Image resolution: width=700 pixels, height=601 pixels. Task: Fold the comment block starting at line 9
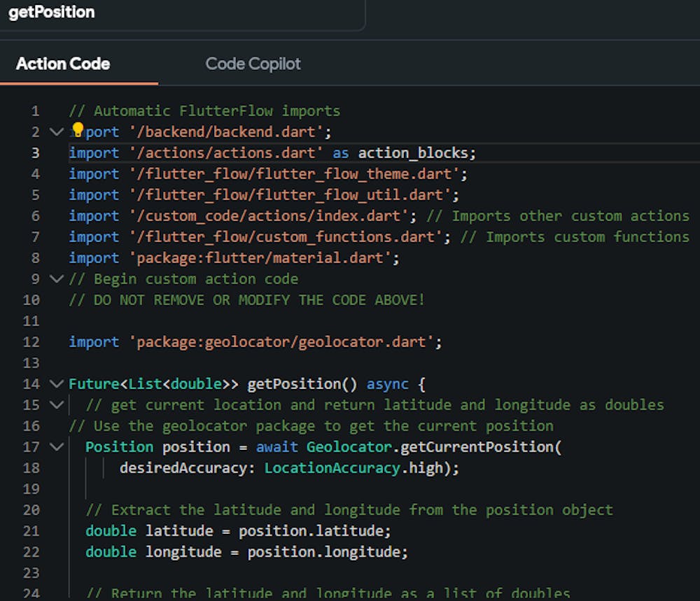56,278
